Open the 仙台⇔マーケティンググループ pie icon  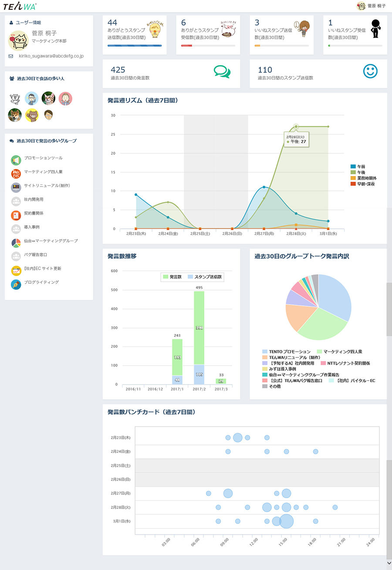tap(16, 243)
